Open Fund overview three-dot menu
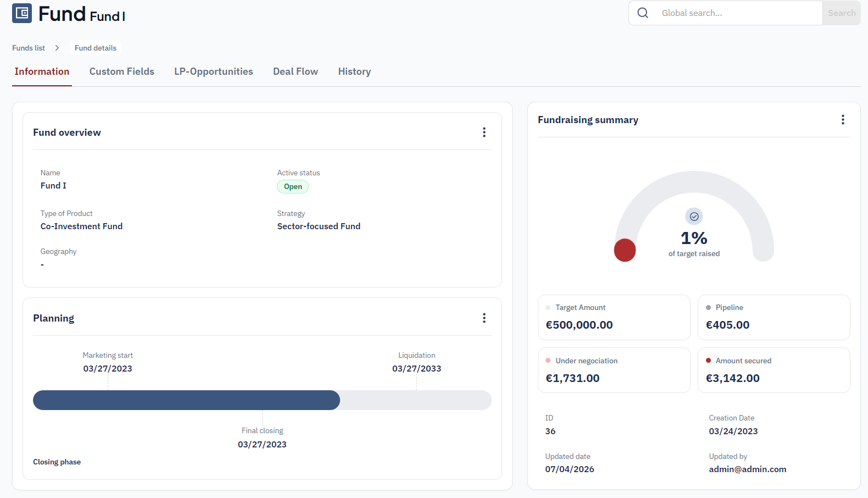868x498 pixels. (484, 132)
